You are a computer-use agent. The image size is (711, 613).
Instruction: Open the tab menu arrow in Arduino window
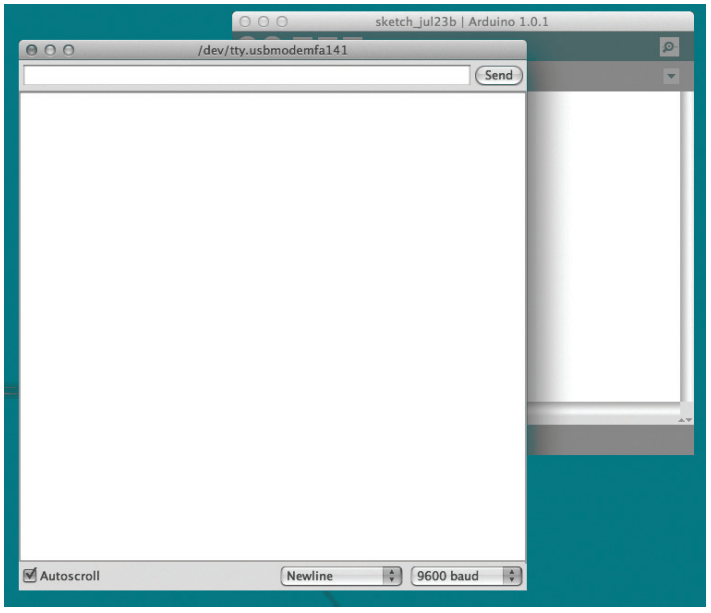click(671, 76)
